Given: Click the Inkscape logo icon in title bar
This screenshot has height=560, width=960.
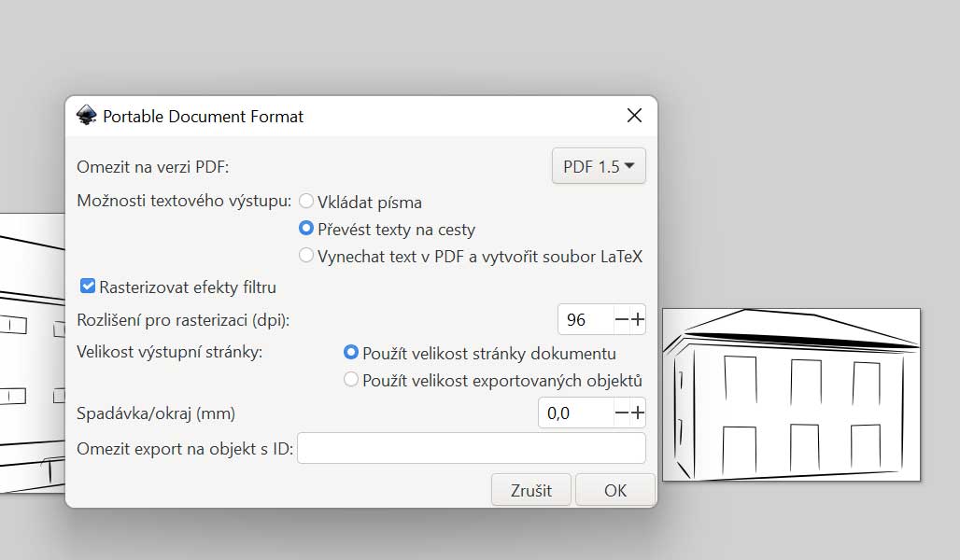Looking at the screenshot, I should 86,116.
